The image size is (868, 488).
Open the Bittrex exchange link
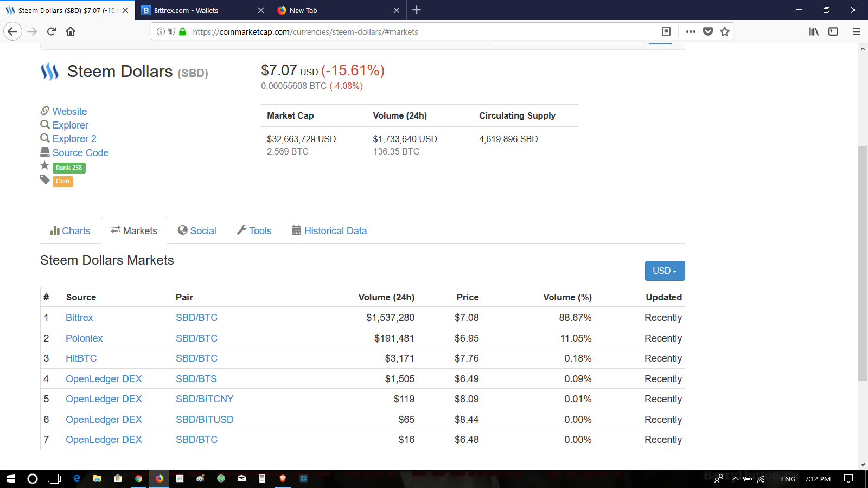pos(79,318)
